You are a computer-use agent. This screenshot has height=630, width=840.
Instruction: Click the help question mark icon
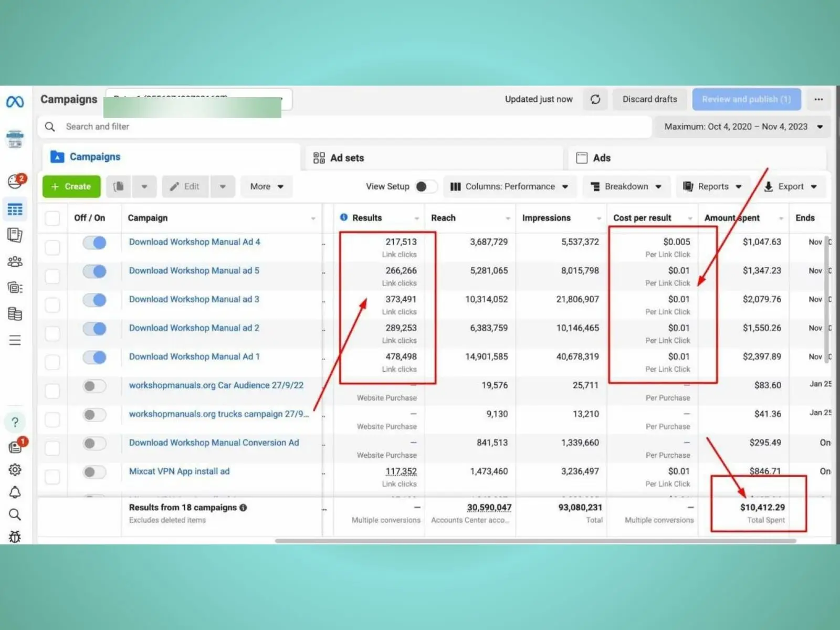[15, 422]
